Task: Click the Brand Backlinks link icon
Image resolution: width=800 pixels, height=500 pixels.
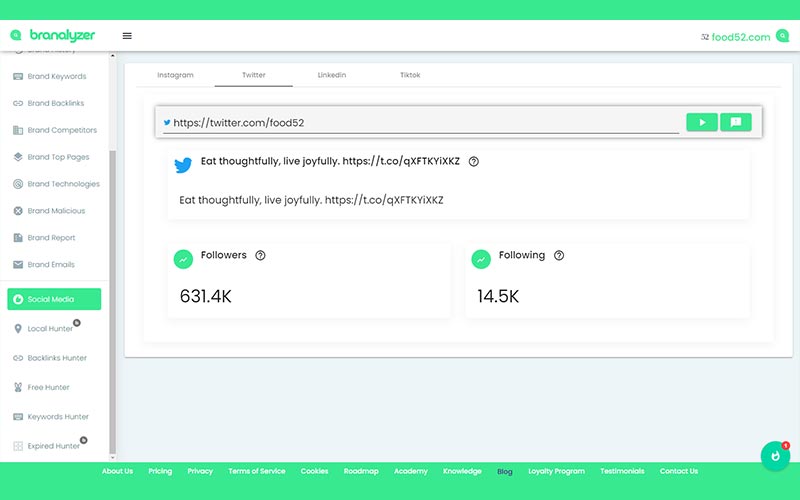Action: [18, 103]
